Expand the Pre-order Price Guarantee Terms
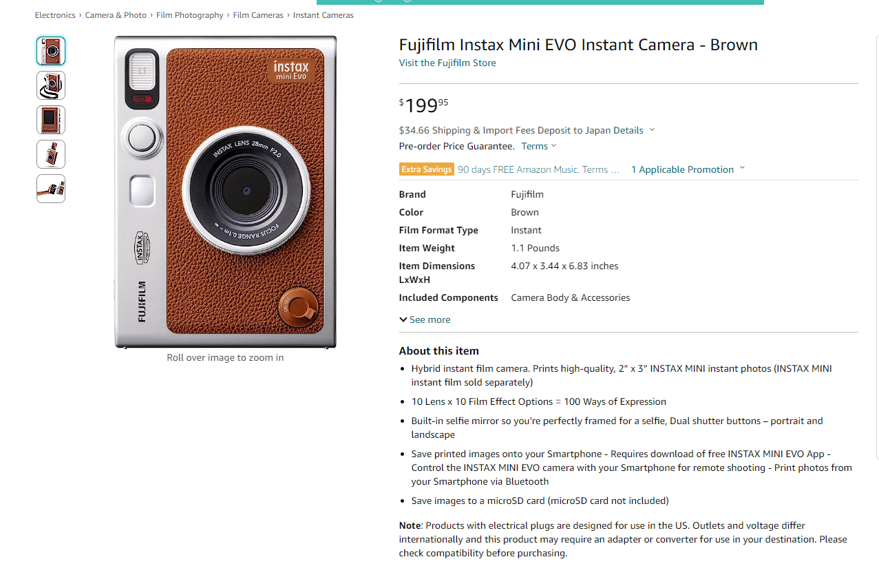The width and height of the screenshot is (879, 588). pos(538,146)
